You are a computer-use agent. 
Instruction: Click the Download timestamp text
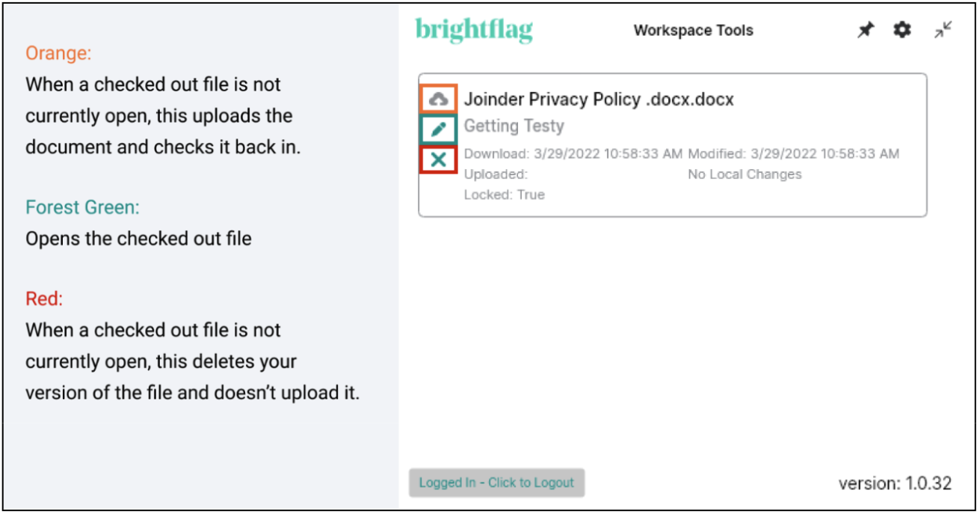coord(573,154)
